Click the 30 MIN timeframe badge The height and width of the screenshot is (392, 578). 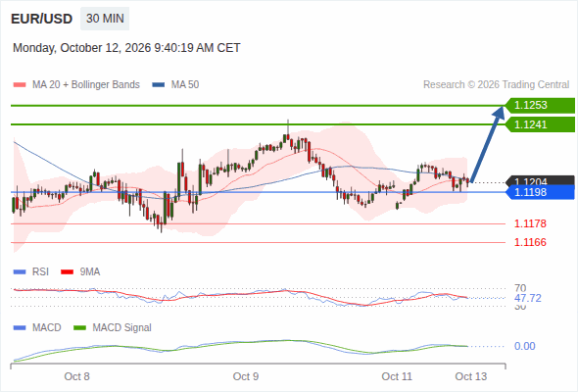[x=105, y=19]
